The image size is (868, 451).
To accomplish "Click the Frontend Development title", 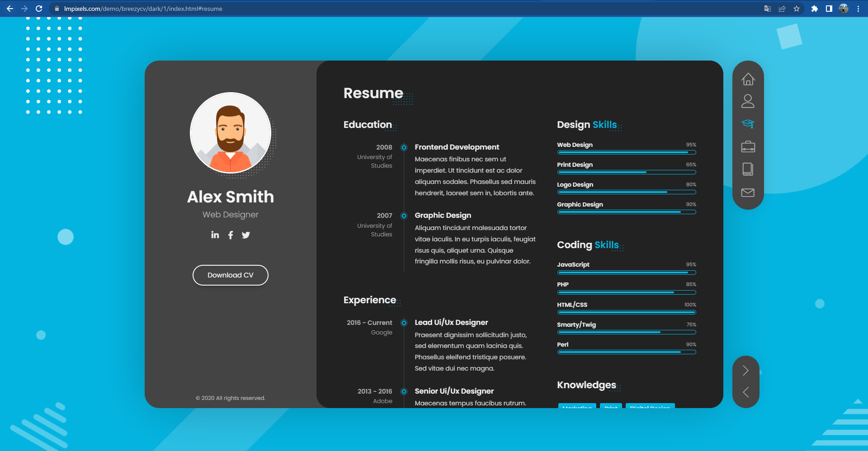I will click(x=457, y=147).
